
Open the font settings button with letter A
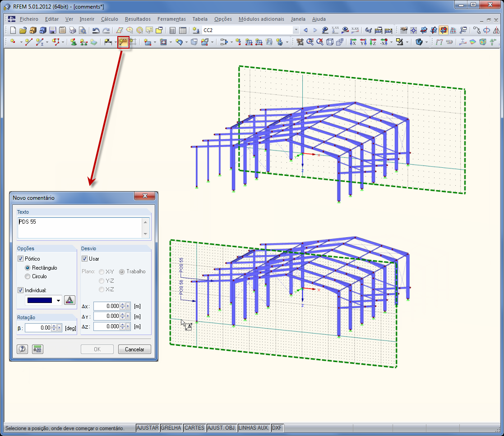[70, 300]
